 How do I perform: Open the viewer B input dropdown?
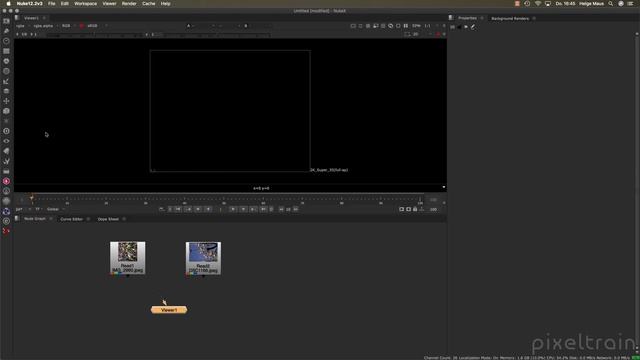coord(258,26)
